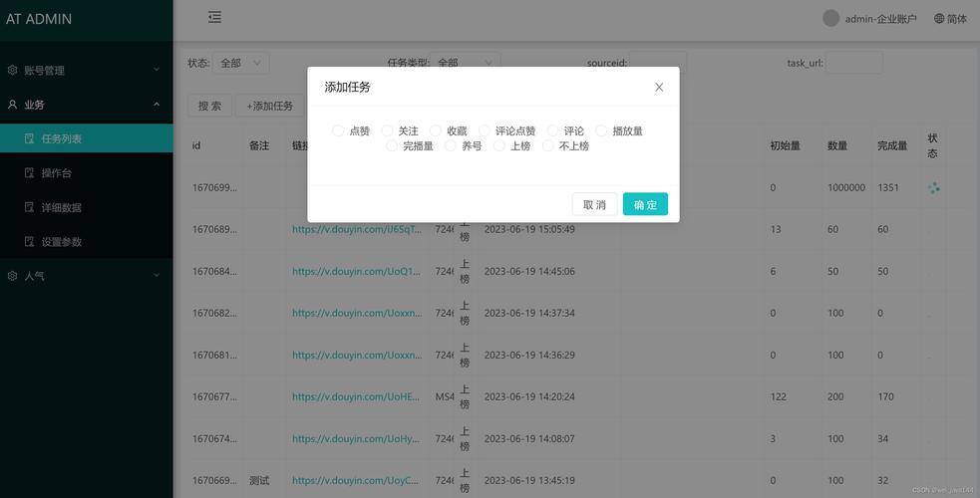Screen dimensions: 980x498
Task: Click the 1000000 quantity cell
Action: tap(846, 187)
